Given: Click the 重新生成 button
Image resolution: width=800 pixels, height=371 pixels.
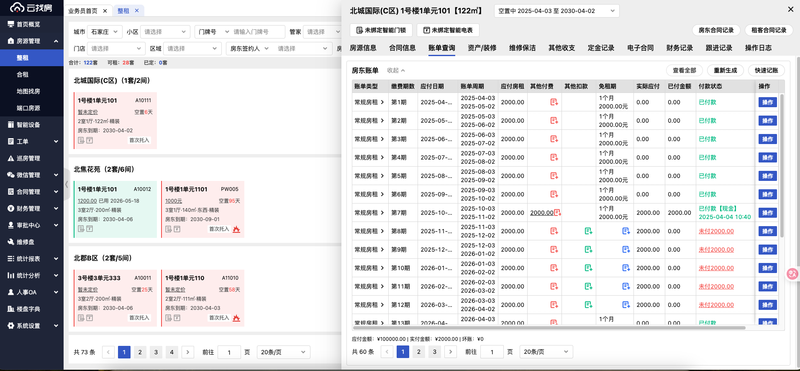Looking at the screenshot, I should 725,70.
